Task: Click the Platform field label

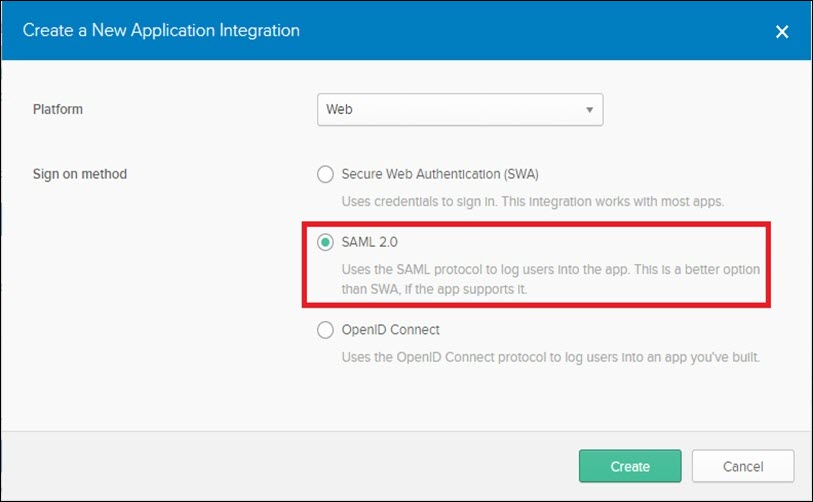Action: click(x=58, y=109)
